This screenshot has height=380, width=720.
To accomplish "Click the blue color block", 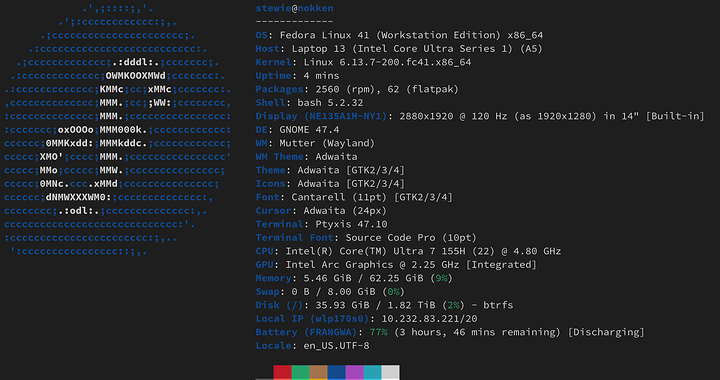I will click(336, 372).
